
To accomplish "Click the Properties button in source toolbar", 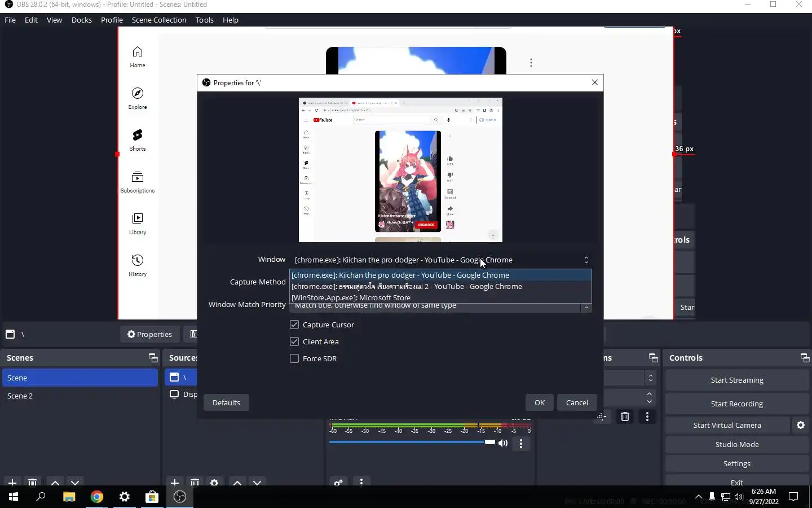I will tap(149, 334).
